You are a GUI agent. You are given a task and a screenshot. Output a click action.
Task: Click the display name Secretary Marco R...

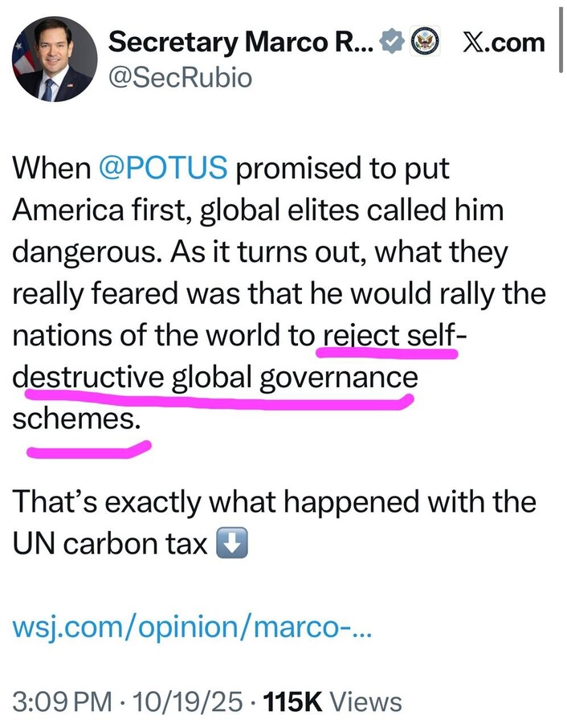[x=240, y=41]
